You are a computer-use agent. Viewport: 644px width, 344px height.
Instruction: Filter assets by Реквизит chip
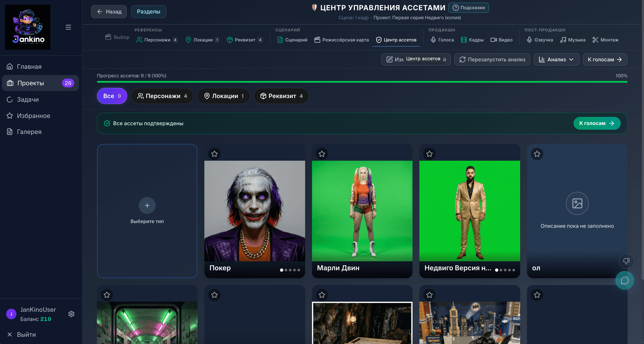tap(281, 96)
